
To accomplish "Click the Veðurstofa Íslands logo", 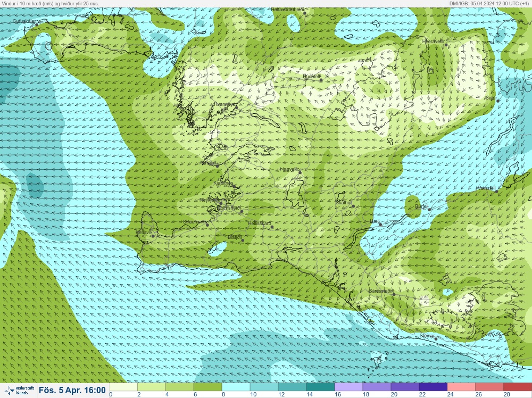I will pos(19,390).
